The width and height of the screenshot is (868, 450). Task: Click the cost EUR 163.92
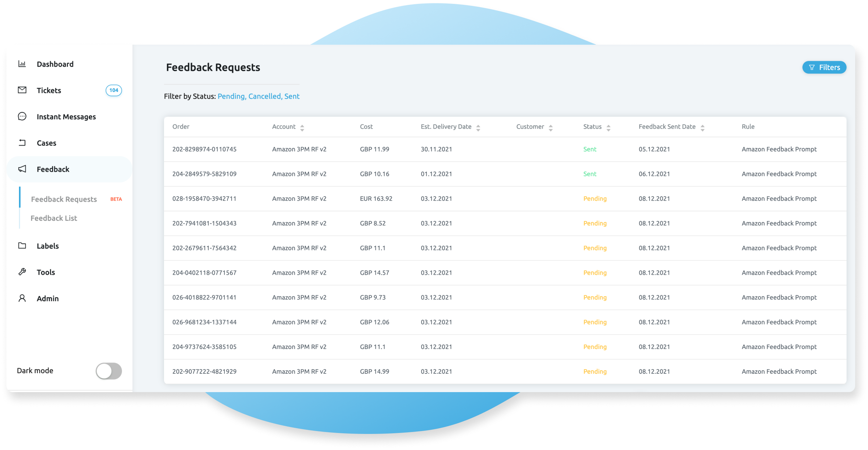376,198
